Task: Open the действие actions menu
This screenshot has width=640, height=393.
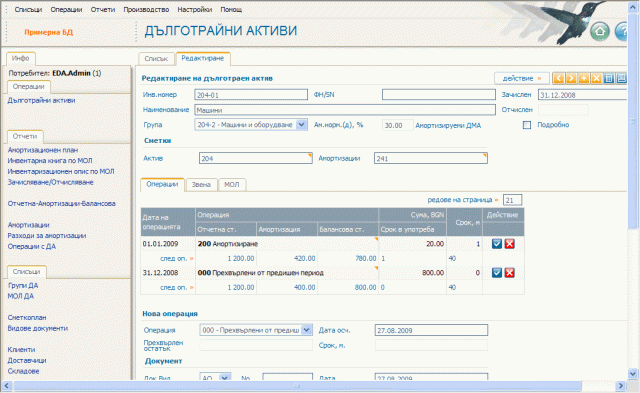Action: point(522,78)
